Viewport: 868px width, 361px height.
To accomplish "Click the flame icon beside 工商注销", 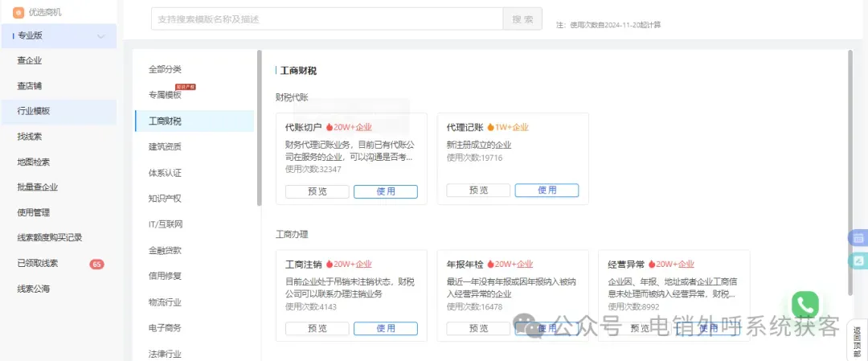I will point(330,264).
